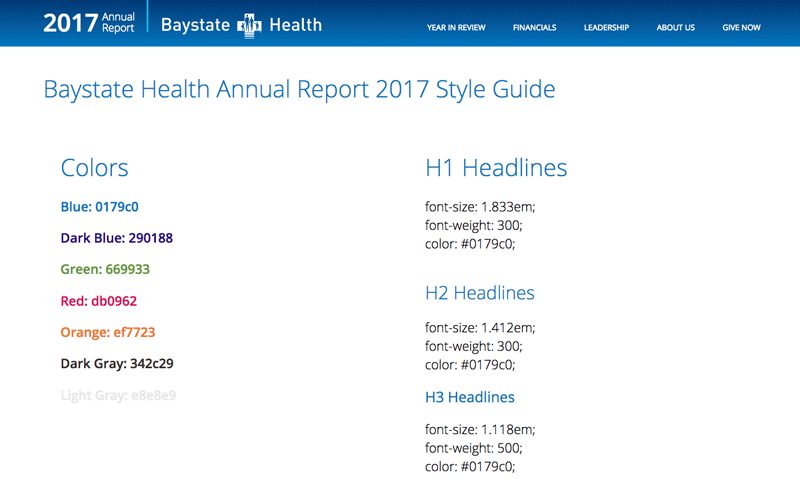Select the Green: 669933 text
Viewport: 800px width, 479px height.
tap(105, 269)
